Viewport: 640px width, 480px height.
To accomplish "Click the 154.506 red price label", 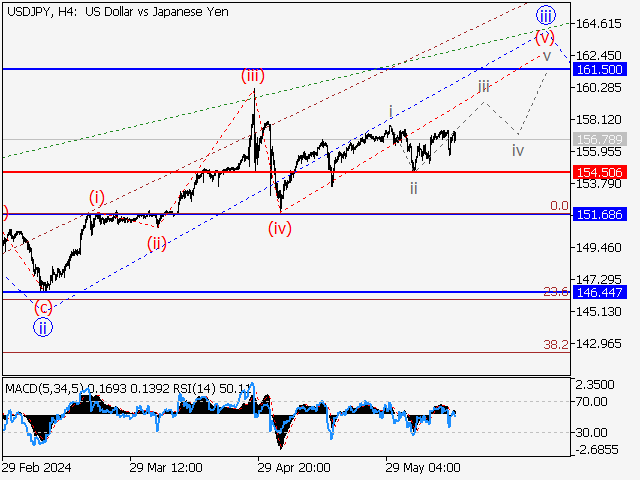I will click(x=600, y=172).
